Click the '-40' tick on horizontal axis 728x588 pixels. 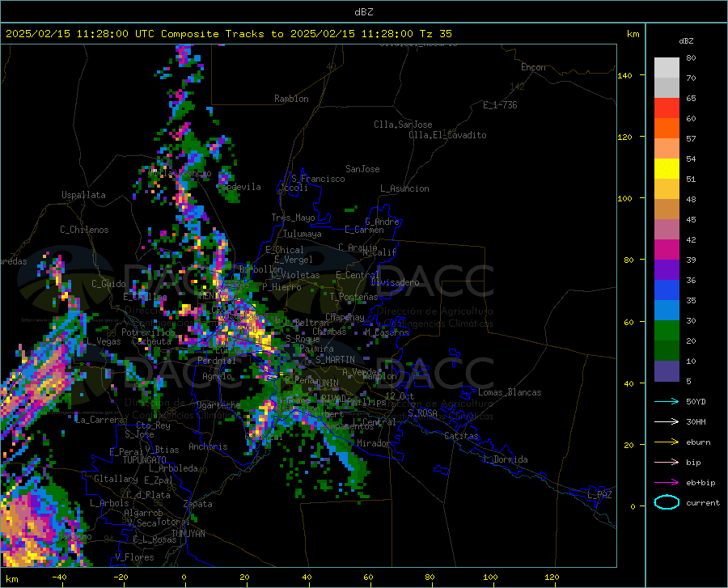click(59, 577)
